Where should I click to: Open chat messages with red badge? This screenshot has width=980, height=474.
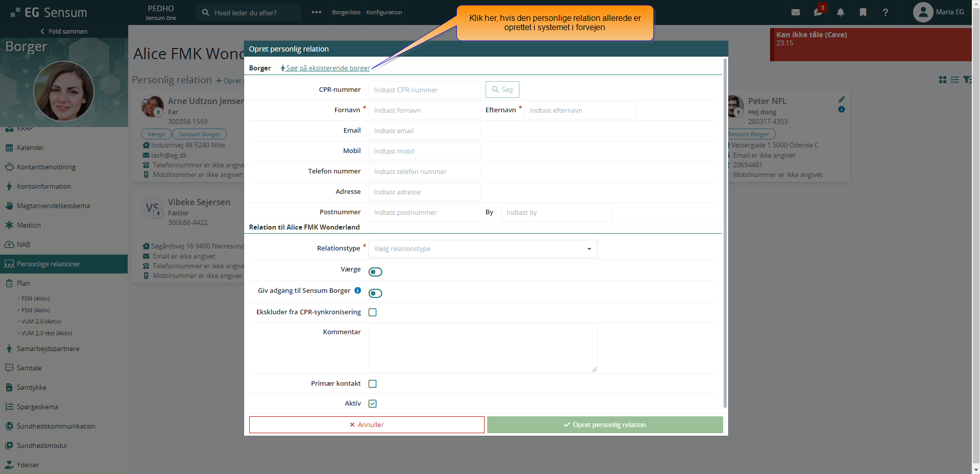[x=818, y=12]
